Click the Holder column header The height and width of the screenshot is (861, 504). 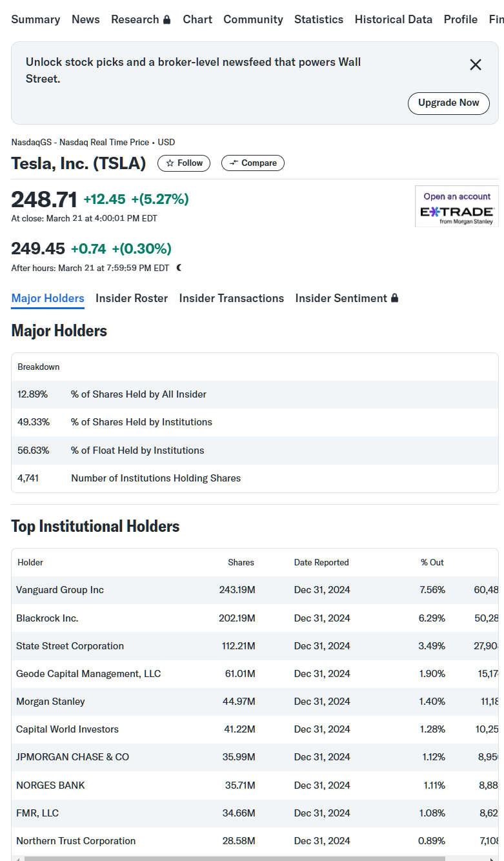[30, 562]
